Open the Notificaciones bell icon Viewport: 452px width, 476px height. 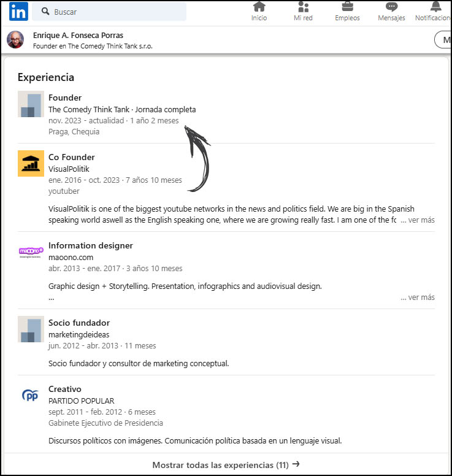pyautogui.click(x=435, y=7)
